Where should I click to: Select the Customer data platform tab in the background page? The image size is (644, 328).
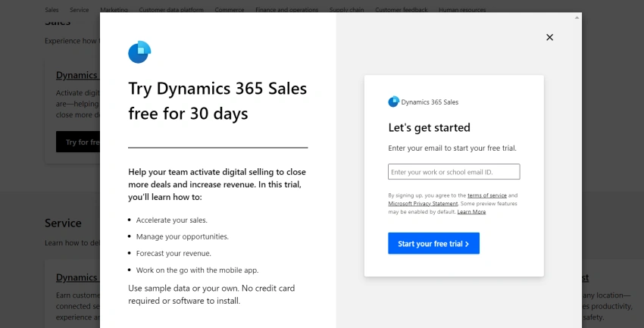click(171, 10)
